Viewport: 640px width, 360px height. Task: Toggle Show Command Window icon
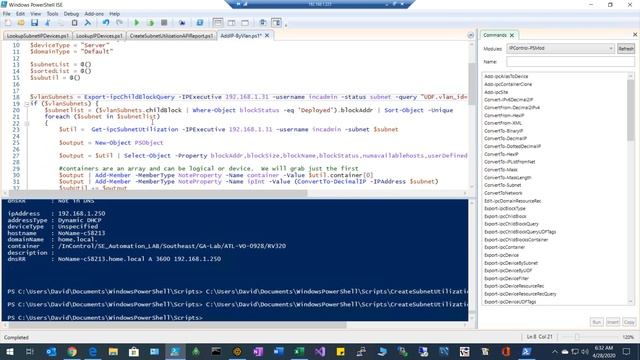pos(263,23)
